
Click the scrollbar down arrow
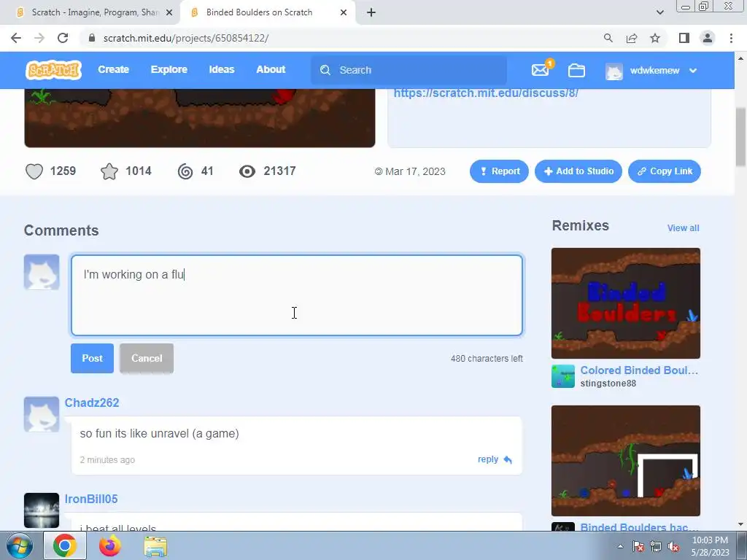[x=741, y=524]
